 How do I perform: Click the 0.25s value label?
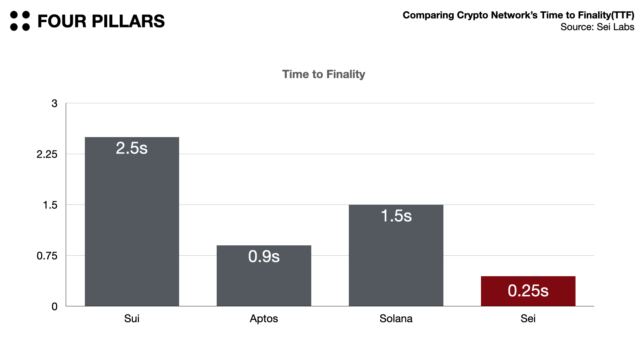pyautogui.click(x=528, y=291)
